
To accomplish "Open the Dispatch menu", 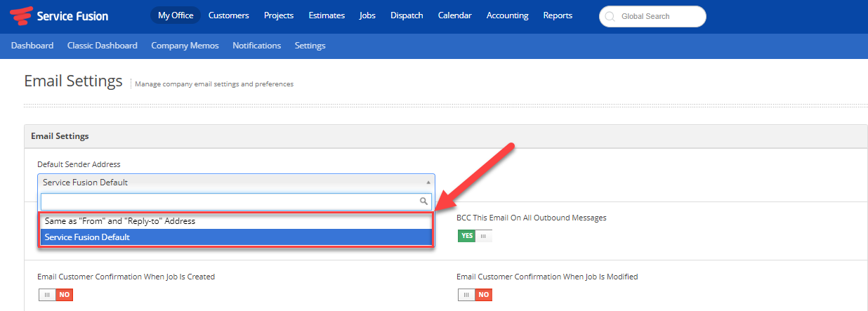I will (x=407, y=15).
